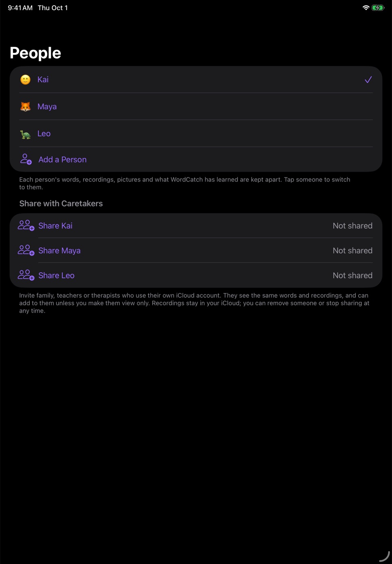Tap the Share Maya label
The image size is (392, 564).
[x=60, y=251]
